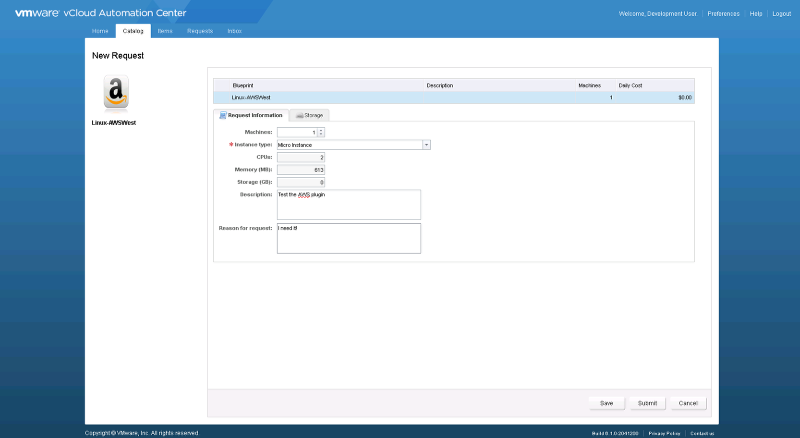
Task: Switch to the Storage tab
Action: tap(309, 115)
